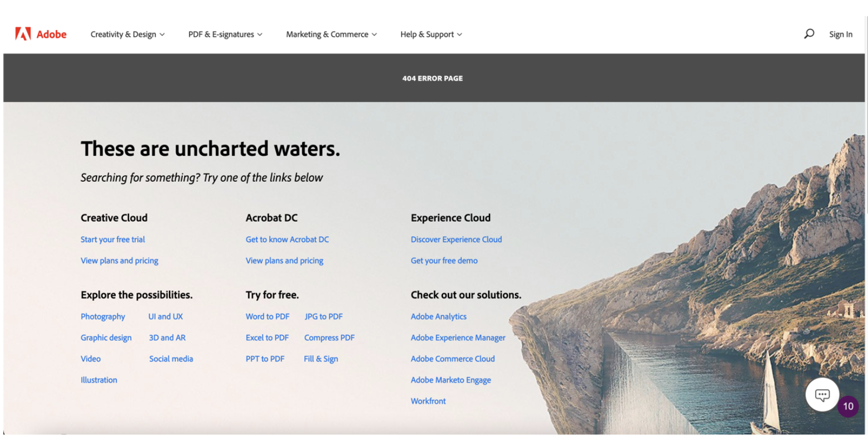This screenshot has width=868, height=439.
Task: Expand Marketing & Commerce menu
Action: 331,34
